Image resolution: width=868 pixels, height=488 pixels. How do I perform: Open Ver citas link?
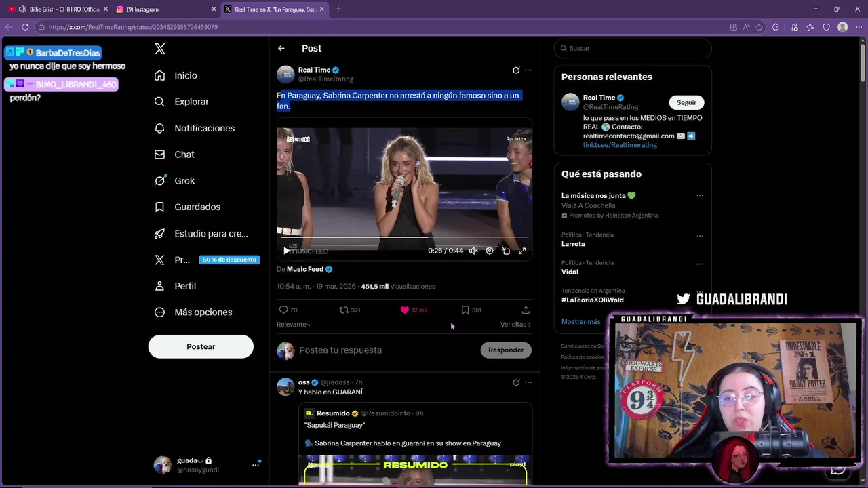(515, 325)
